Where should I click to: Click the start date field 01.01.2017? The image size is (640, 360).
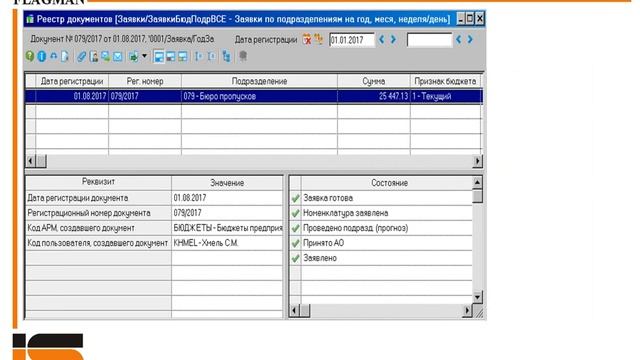point(351,40)
